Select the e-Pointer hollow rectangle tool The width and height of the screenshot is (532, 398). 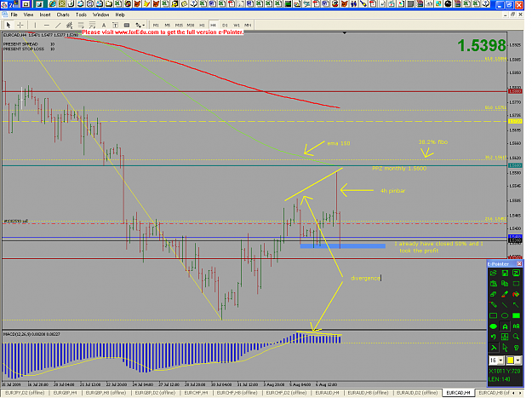click(x=494, y=315)
